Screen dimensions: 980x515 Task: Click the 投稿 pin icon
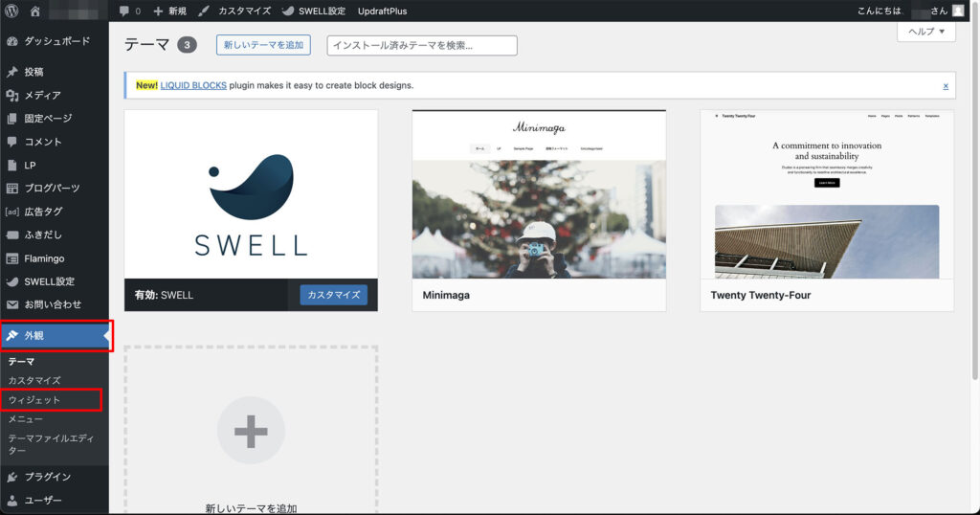(11, 72)
